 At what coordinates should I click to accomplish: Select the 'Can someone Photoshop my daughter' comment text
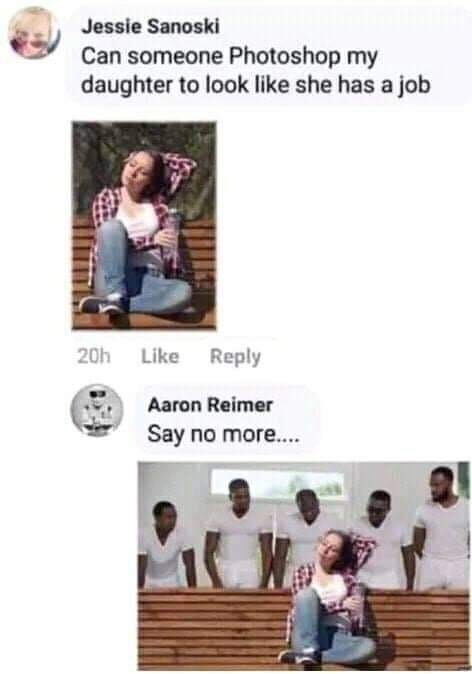point(256,70)
